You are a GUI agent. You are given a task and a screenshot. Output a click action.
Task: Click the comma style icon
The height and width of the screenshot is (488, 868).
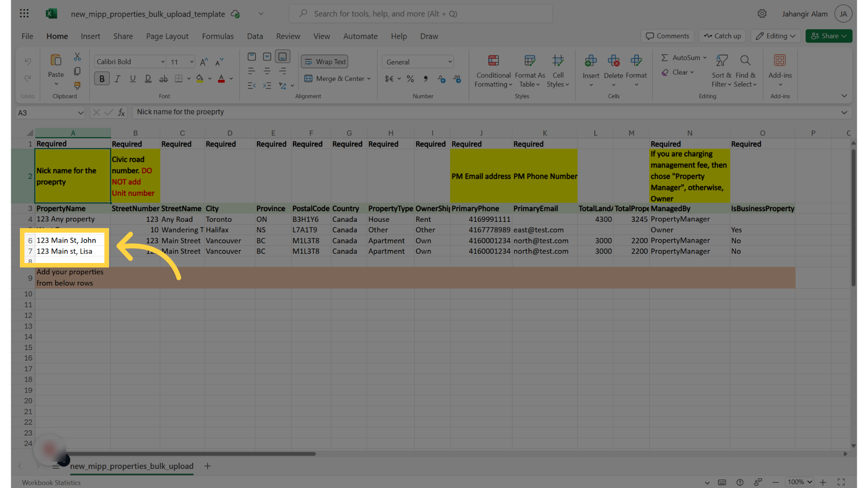point(425,79)
